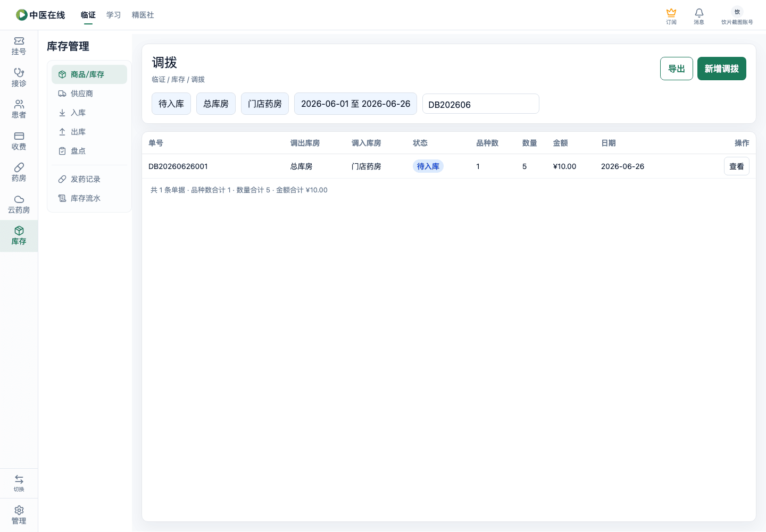Click the 品种数 column header
This screenshot has height=532, width=766.
pyautogui.click(x=487, y=143)
